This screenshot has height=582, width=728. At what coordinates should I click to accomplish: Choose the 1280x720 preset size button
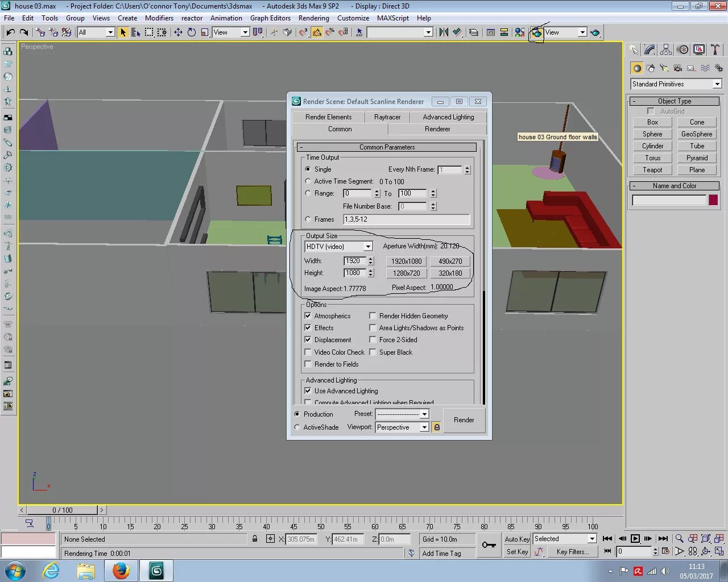pos(407,273)
